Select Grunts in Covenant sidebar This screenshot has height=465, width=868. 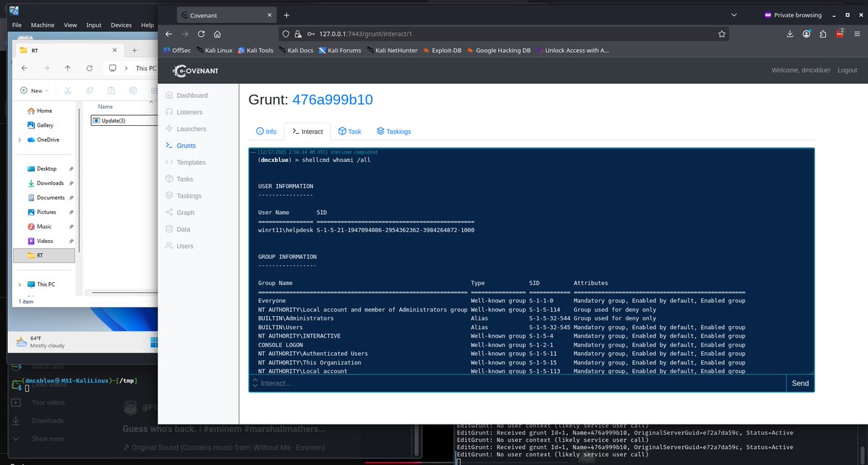(x=181, y=145)
